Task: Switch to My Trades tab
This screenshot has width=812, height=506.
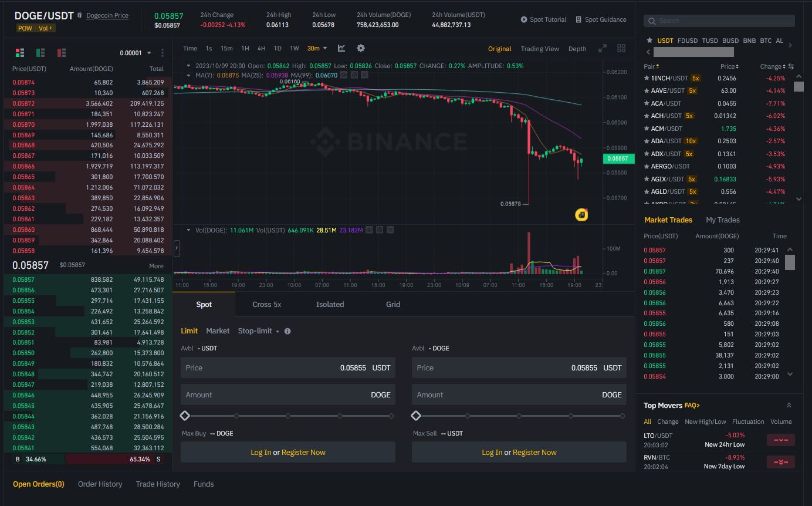Action: tap(723, 220)
